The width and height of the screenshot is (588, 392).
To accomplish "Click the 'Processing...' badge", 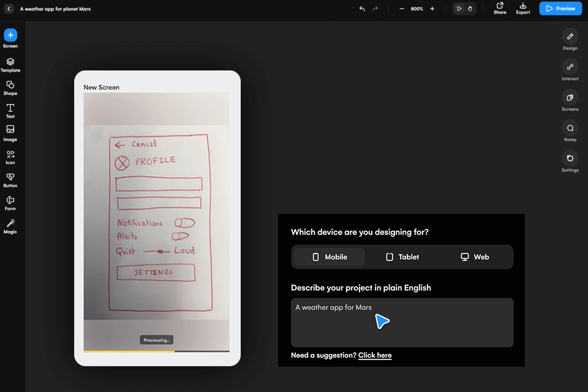I will [x=156, y=340].
